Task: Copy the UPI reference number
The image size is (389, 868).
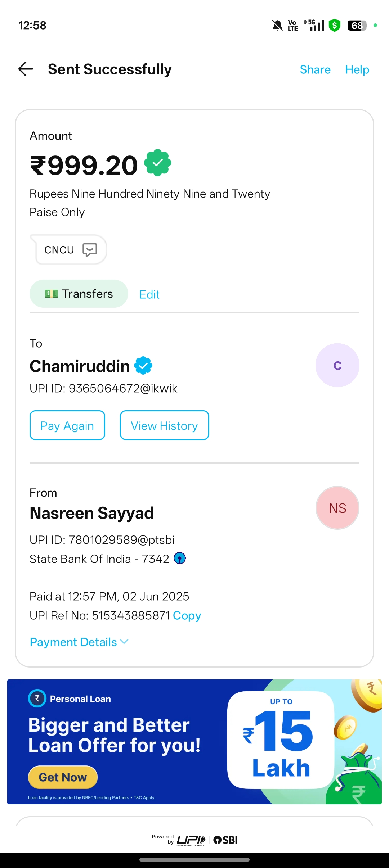Action: coord(187,615)
